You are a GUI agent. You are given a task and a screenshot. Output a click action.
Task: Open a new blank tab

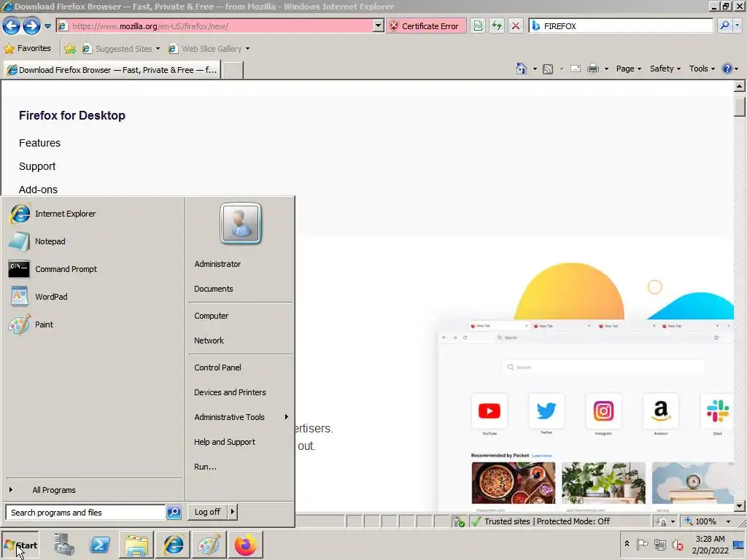233,71
